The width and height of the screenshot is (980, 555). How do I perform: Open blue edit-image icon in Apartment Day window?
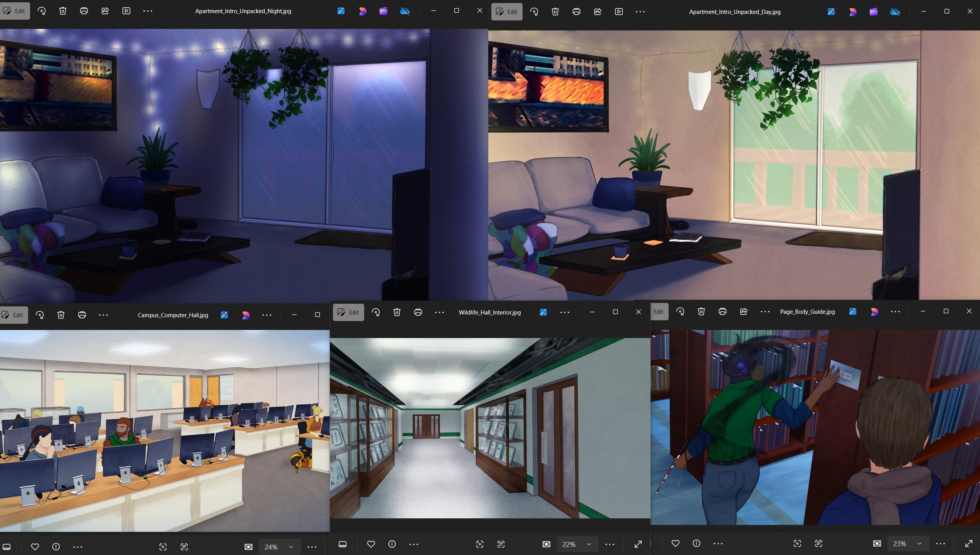point(831,12)
